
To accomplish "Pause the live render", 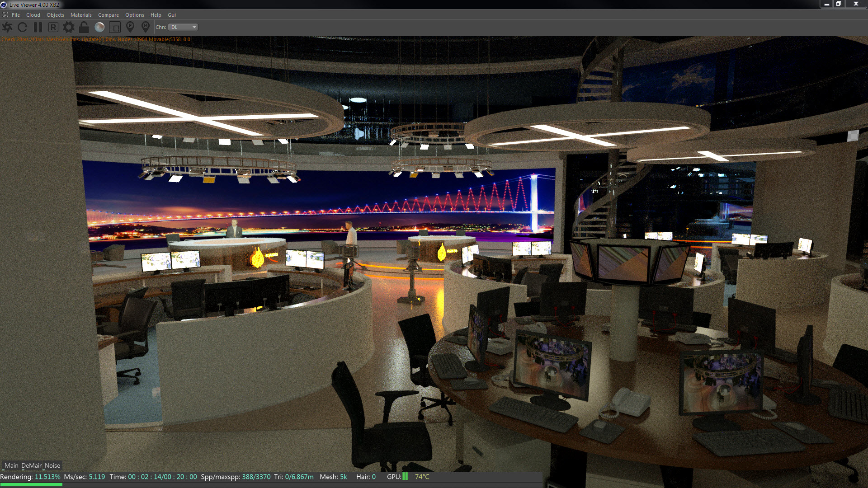I will pos(38,27).
